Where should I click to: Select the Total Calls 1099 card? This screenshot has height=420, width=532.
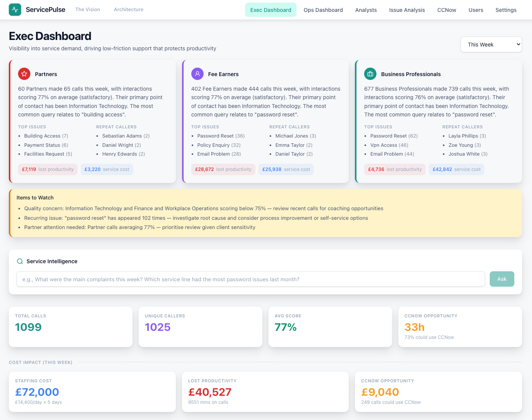[x=70, y=327]
